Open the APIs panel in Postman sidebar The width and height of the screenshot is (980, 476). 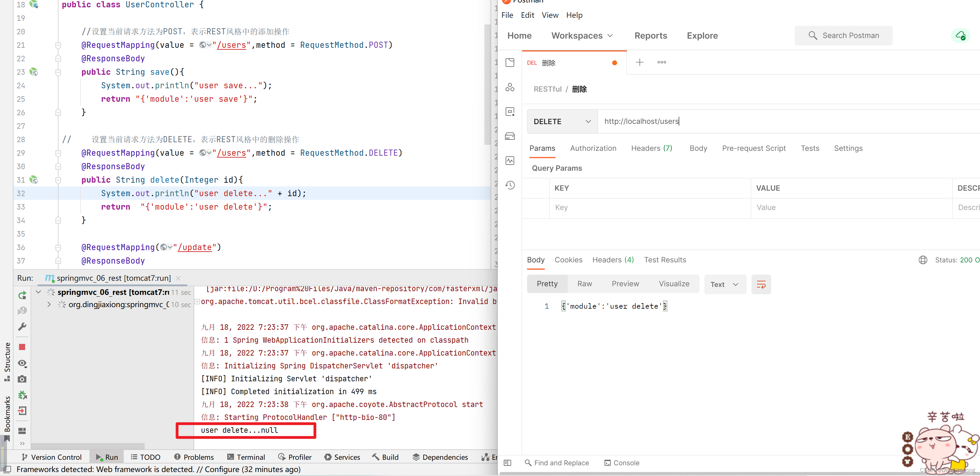(510, 87)
